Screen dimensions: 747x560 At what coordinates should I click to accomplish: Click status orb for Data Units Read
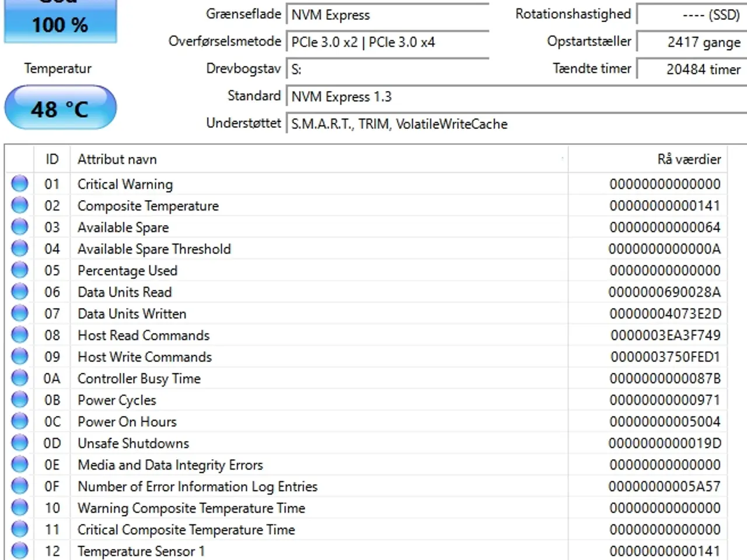point(19,292)
